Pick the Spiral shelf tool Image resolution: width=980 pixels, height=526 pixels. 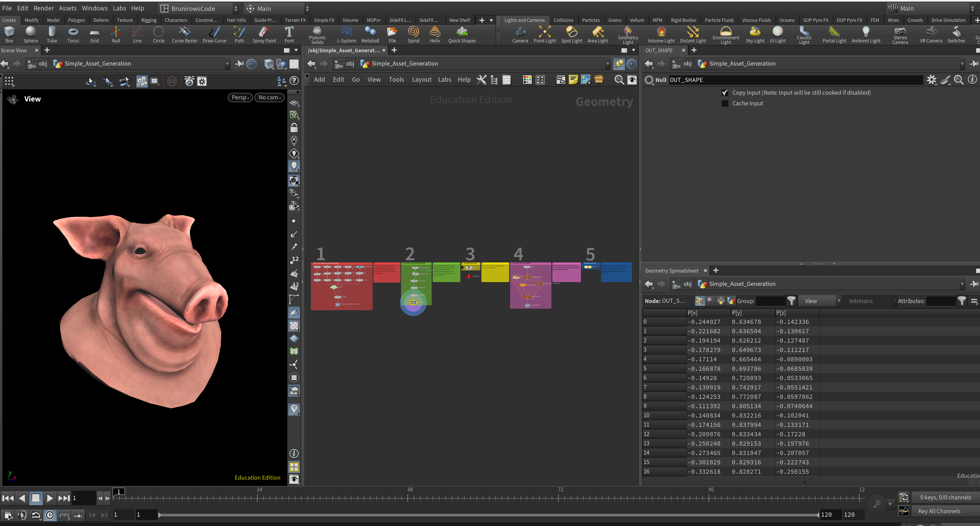(413, 35)
